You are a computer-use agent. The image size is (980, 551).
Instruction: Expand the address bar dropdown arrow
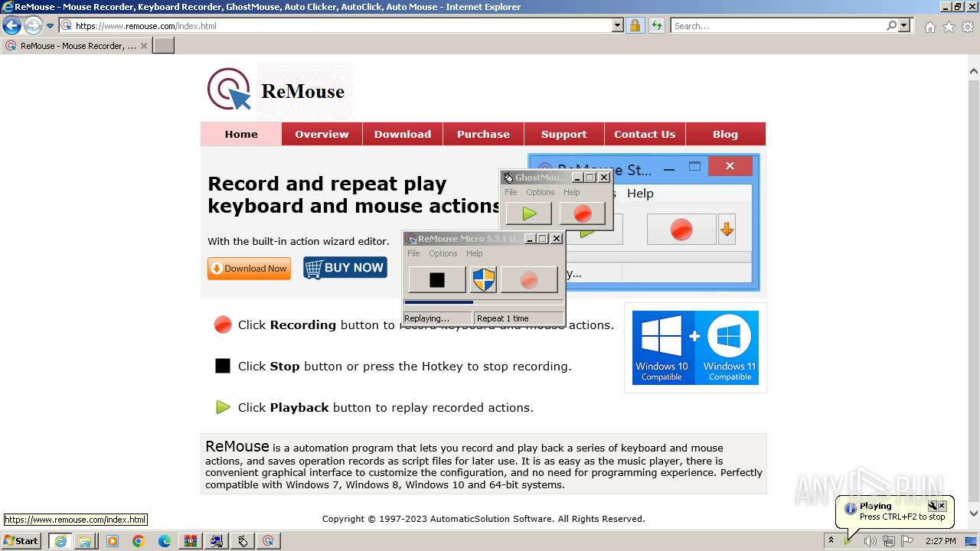(618, 25)
